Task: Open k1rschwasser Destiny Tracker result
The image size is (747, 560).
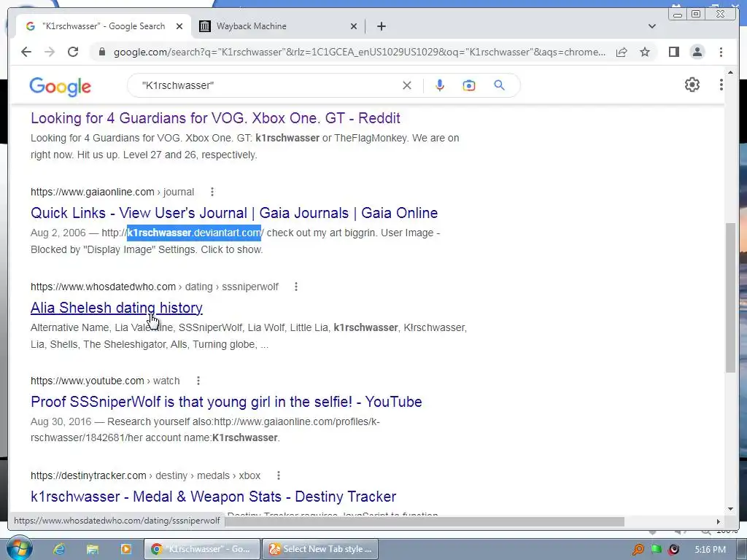Action: point(214,497)
